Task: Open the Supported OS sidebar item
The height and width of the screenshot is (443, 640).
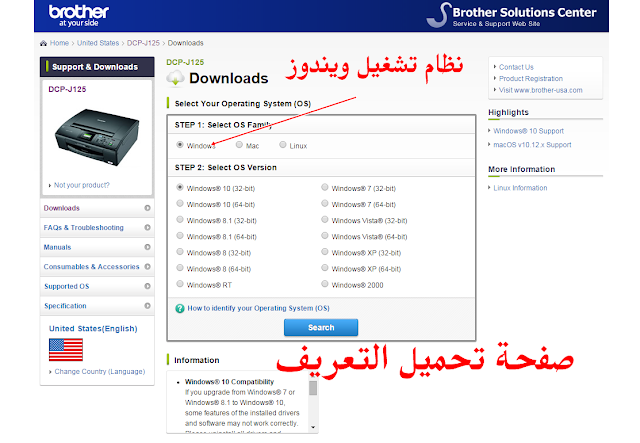Action: [97, 286]
